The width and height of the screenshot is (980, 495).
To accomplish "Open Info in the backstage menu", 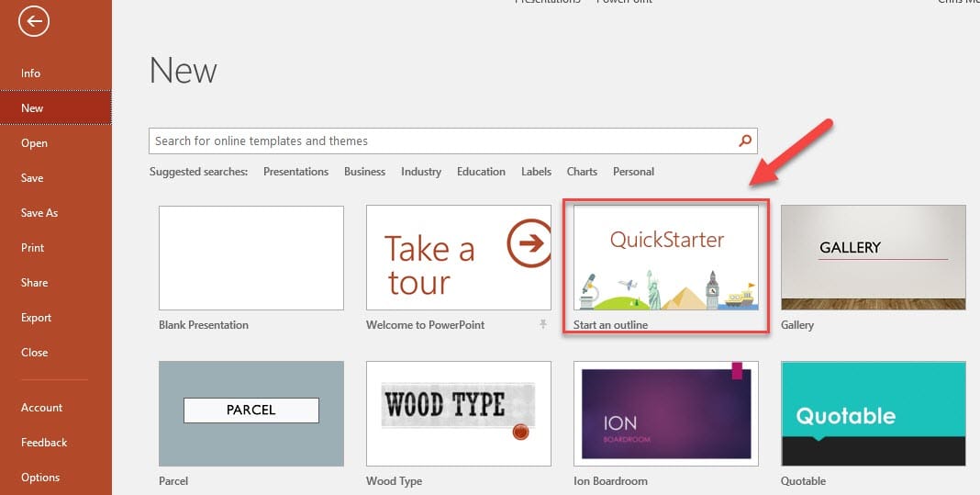I will [30, 73].
